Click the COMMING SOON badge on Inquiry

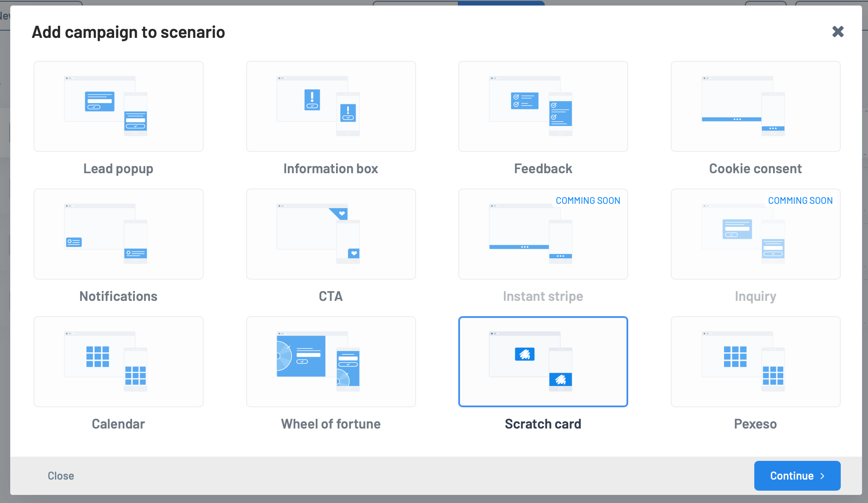click(x=800, y=200)
